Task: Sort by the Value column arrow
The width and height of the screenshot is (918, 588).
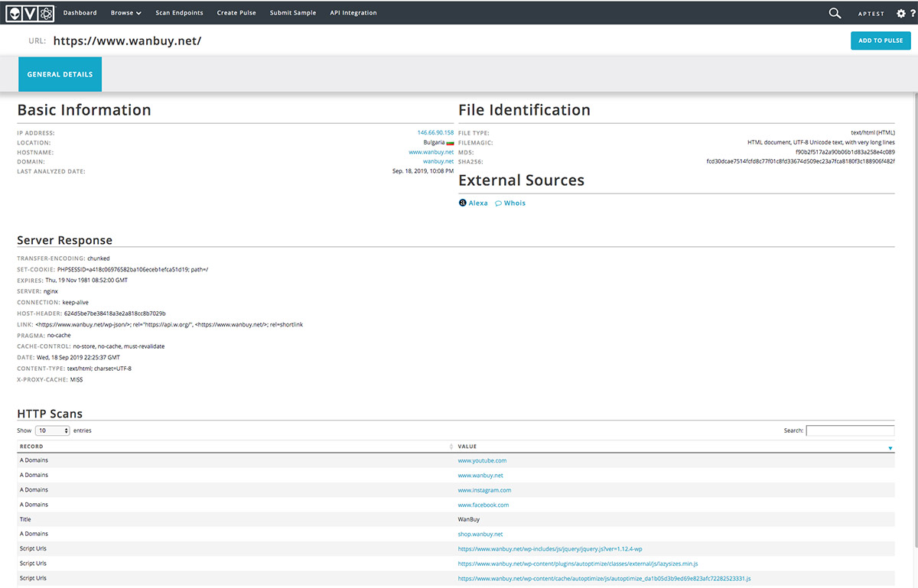Action: click(890, 447)
